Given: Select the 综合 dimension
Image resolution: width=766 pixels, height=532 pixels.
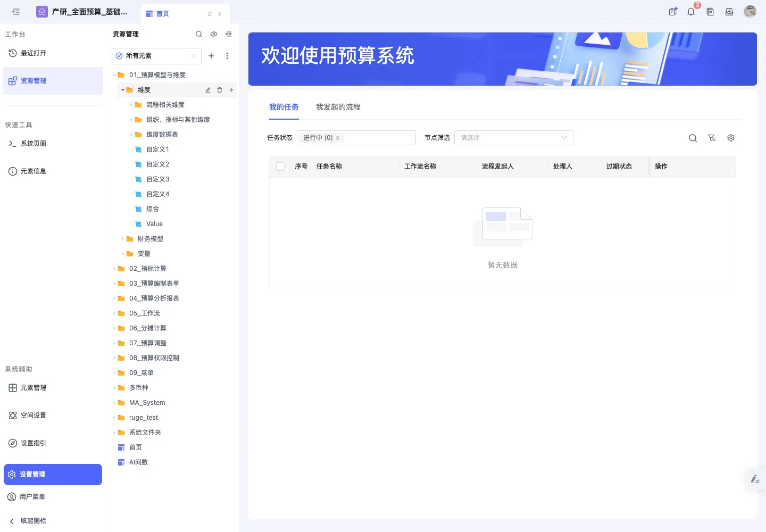Looking at the screenshot, I should coord(153,209).
